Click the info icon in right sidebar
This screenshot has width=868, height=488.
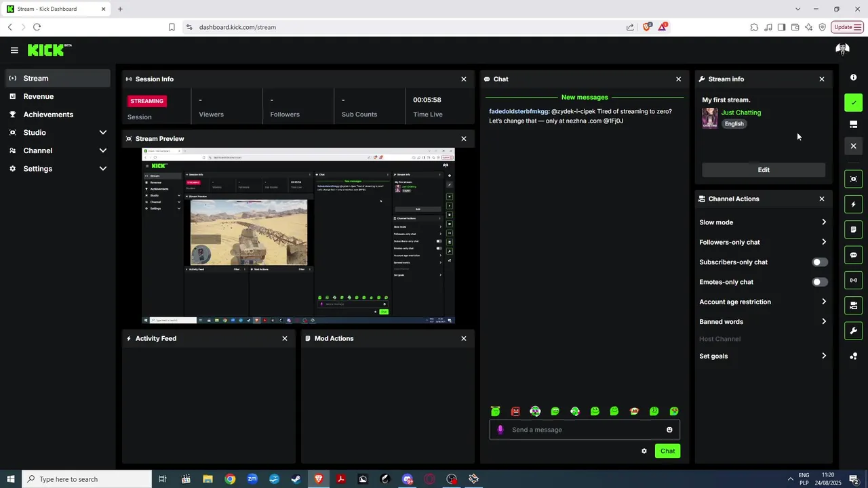854,78
